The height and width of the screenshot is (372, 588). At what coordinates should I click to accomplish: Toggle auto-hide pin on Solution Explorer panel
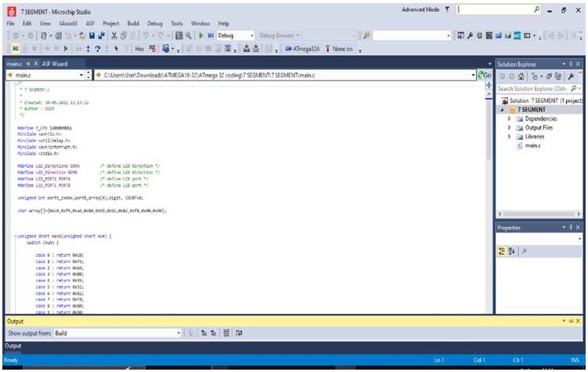click(570, 63)
